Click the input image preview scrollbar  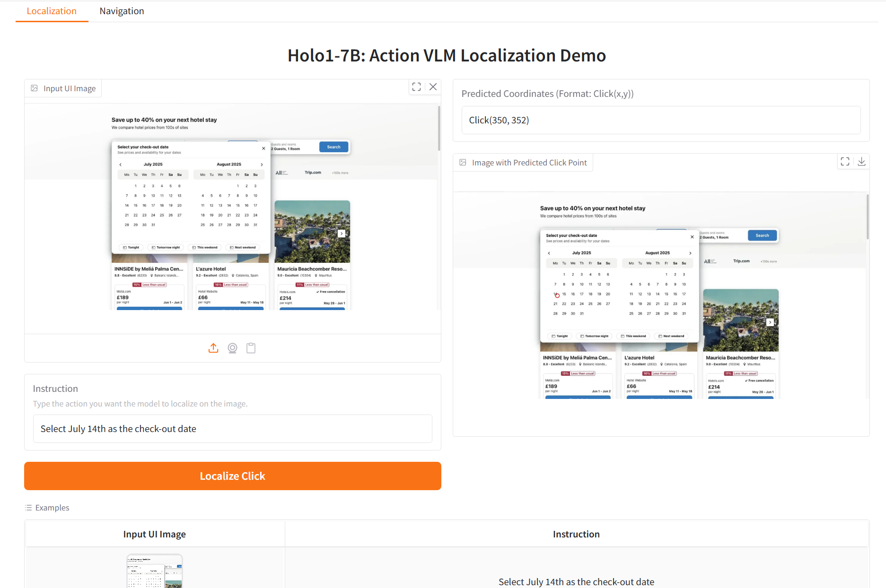click(x=439, y=128)
